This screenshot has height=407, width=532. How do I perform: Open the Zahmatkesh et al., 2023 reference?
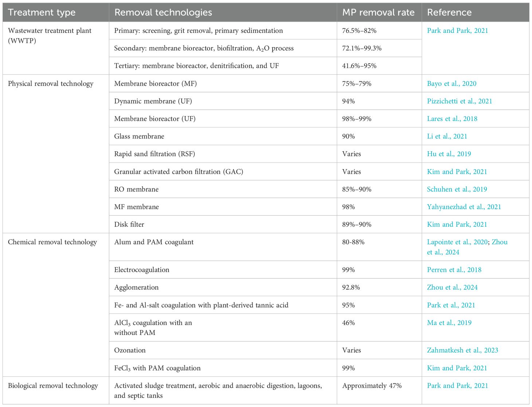pyautogui.click(x=462, y=350)
